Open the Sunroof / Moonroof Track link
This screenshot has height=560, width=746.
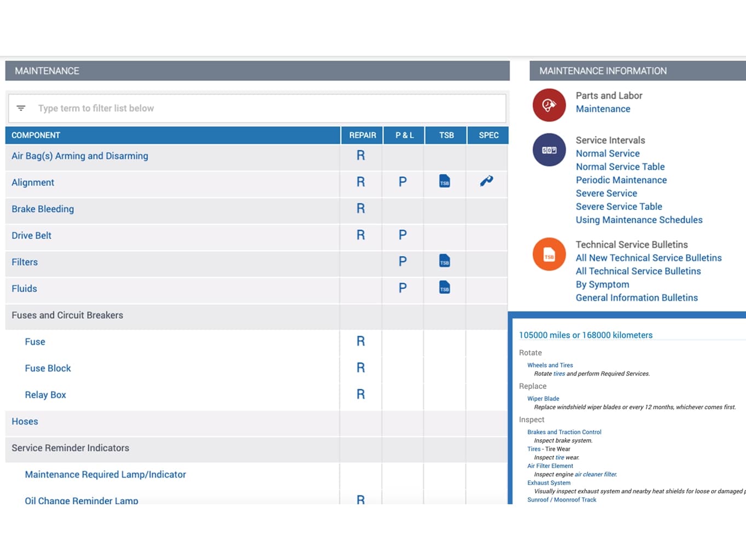(x=562, y=500)
